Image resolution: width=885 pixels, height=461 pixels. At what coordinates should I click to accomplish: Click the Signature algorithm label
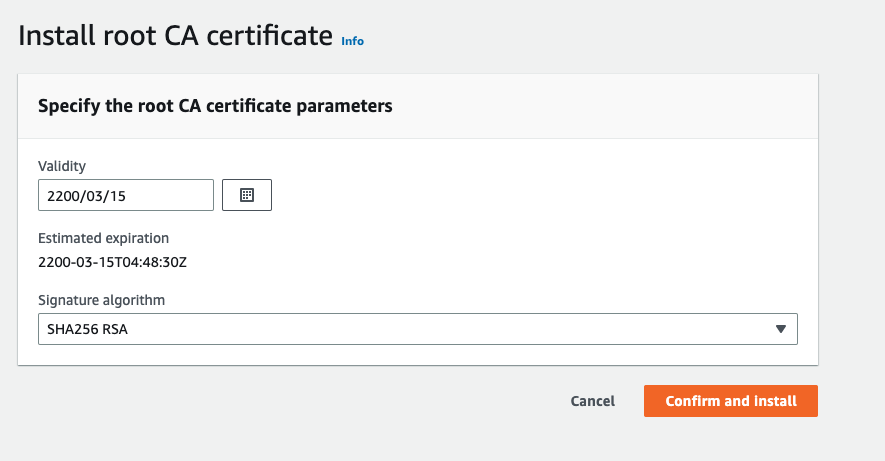coord(102,300)
